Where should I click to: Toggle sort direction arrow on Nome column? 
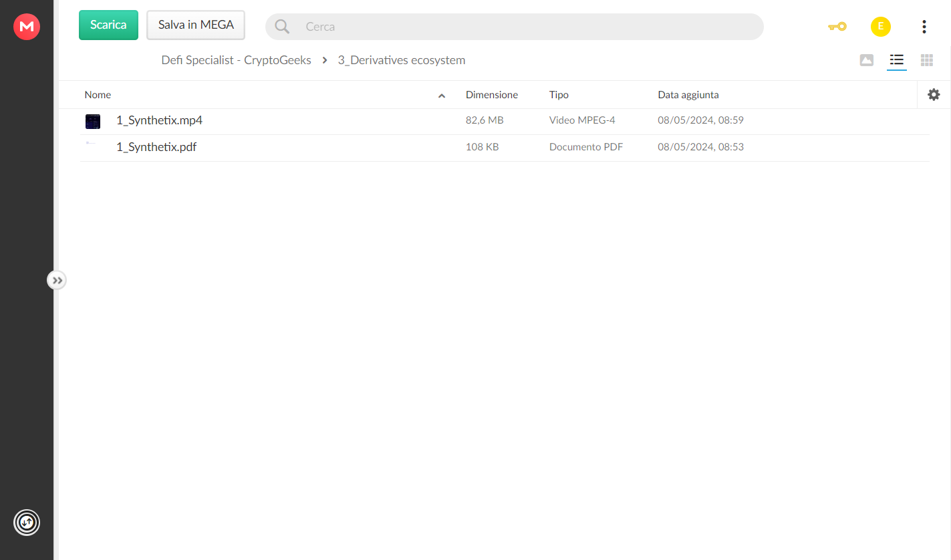coord(441,96)
